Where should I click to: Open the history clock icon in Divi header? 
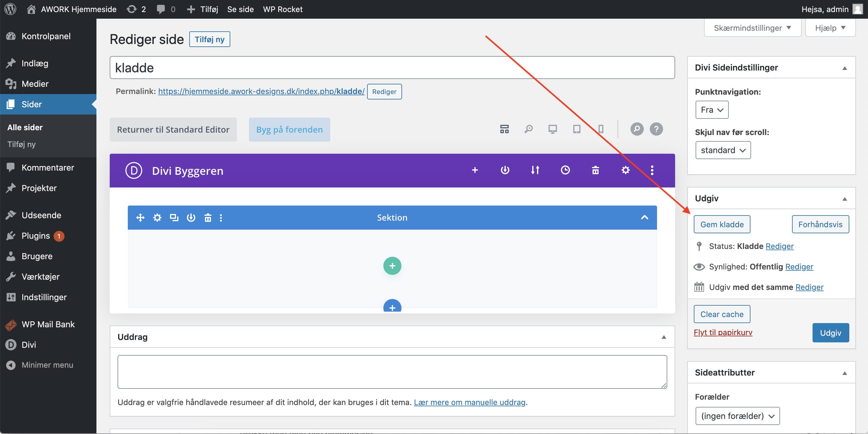click(565, 170)
